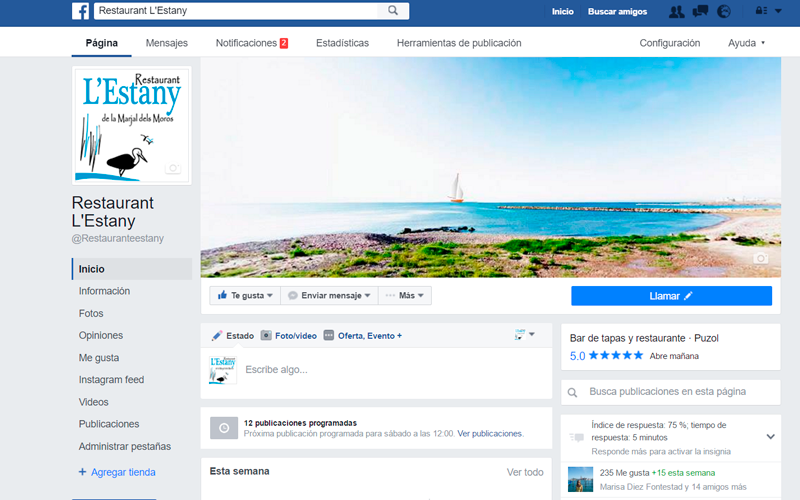Viewport: 800px width, 500px height.
Task: Click the Notificaciones red badge 2
Action: click(284, 43)
